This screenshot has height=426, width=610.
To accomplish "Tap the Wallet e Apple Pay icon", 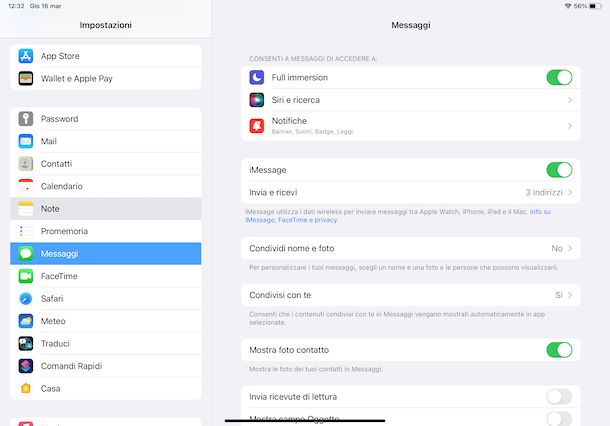I will tap(26, 79).
